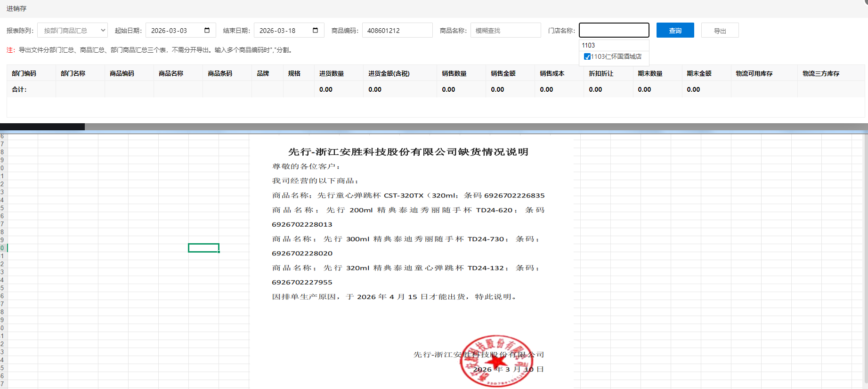
Task: Check the 1103仁怀国酒城店 store checkbox
Action: coord(587,57)
